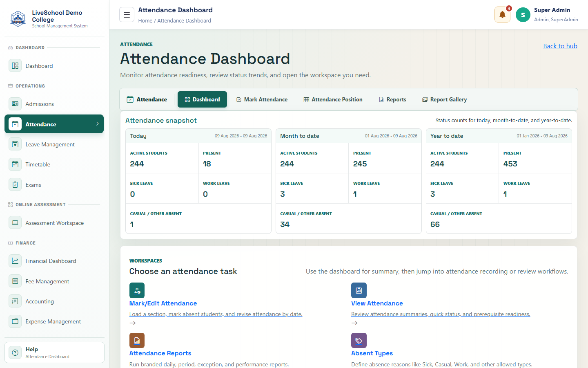Click the View Attendance blue tile icon

pyautogui.click(x=359, y=290)
